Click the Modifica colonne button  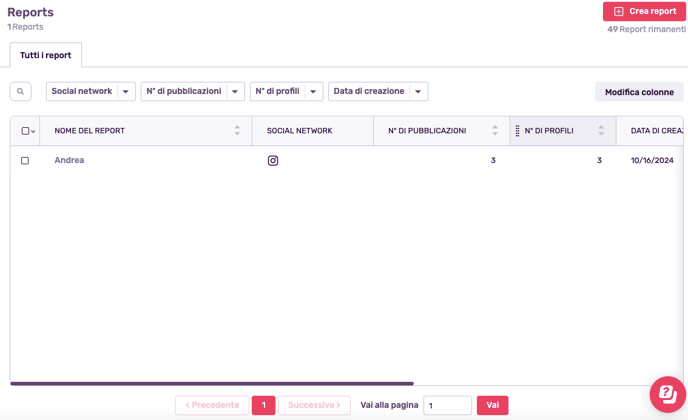click(x=639, y=92)
